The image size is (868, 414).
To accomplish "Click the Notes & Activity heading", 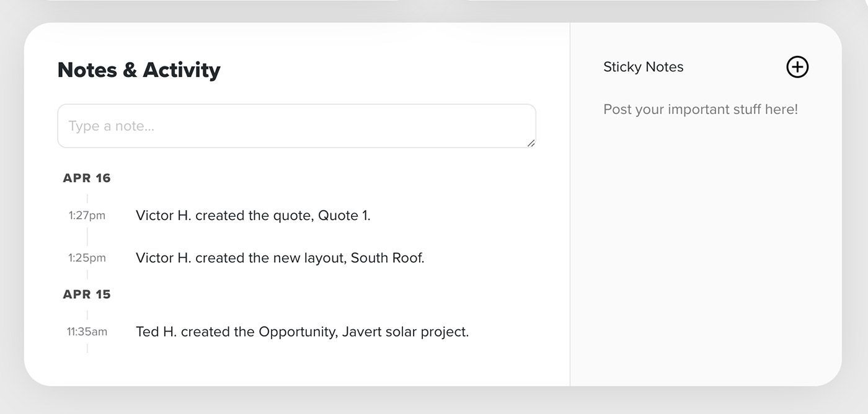I will pyautogui.click(x=139, y=69).
